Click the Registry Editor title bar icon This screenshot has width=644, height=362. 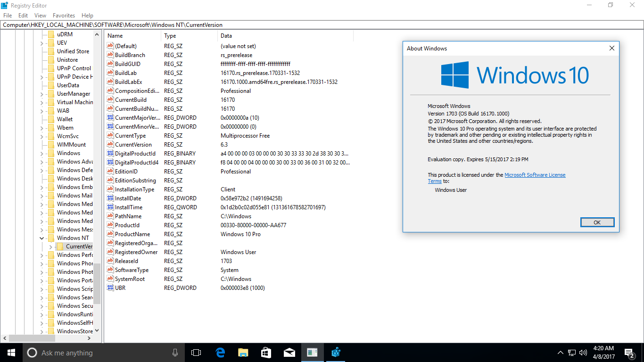5,5
